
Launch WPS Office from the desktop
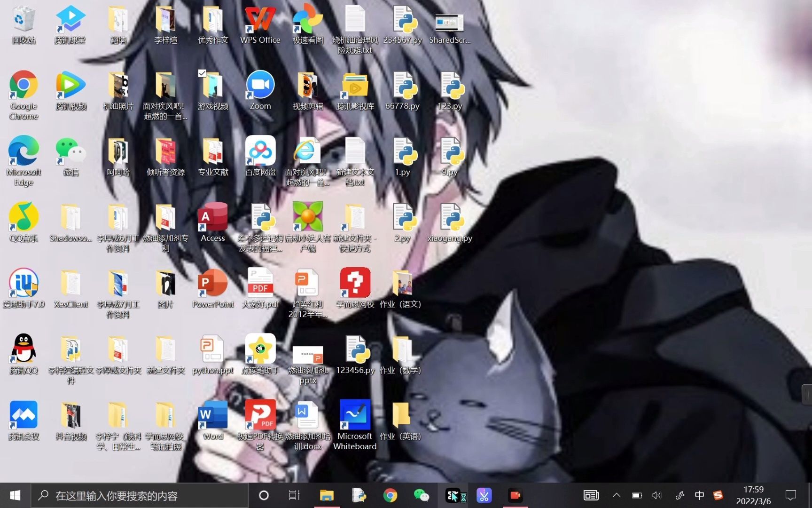pyautogui.click(x=260, y=24)
